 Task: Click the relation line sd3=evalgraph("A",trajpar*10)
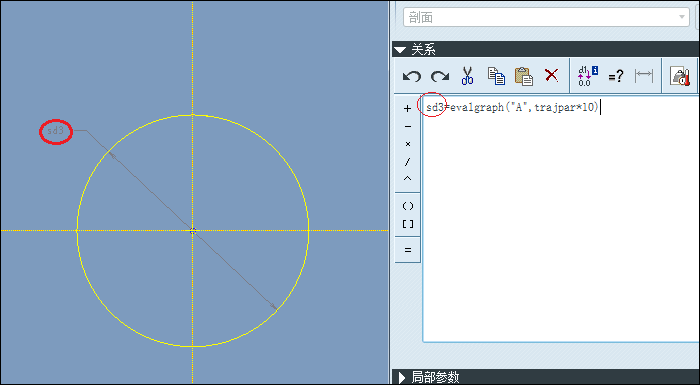(x=512, y=107)
